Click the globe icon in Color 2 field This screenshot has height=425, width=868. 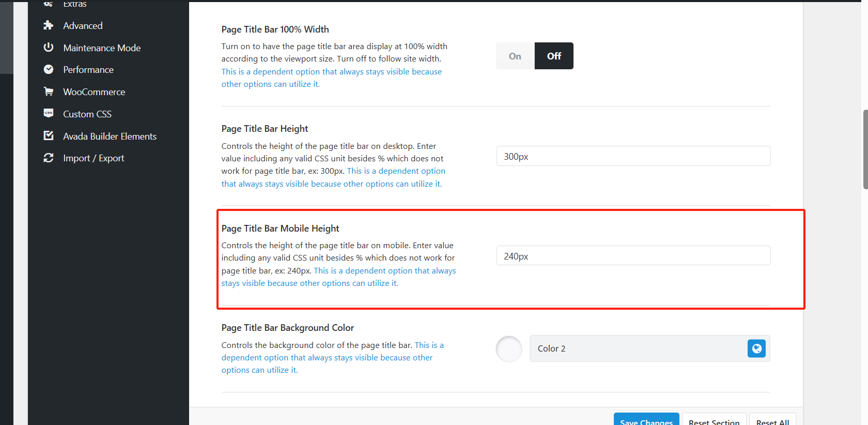[x=756, y=348]
